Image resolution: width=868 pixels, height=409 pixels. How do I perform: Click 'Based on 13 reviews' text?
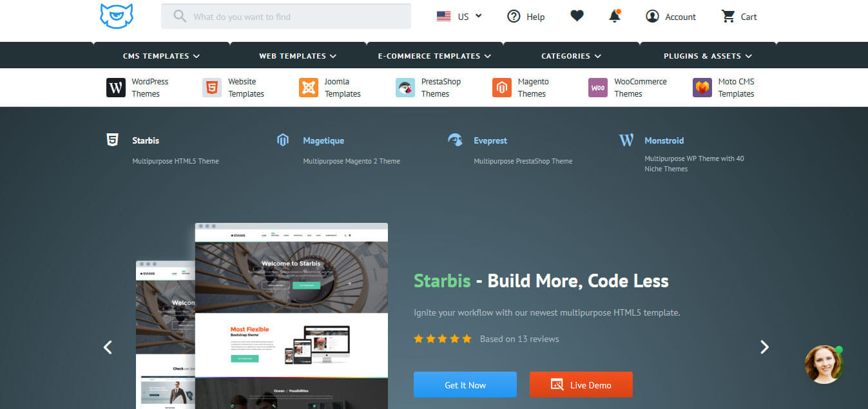pyautogui.click(x=519, y=339)
